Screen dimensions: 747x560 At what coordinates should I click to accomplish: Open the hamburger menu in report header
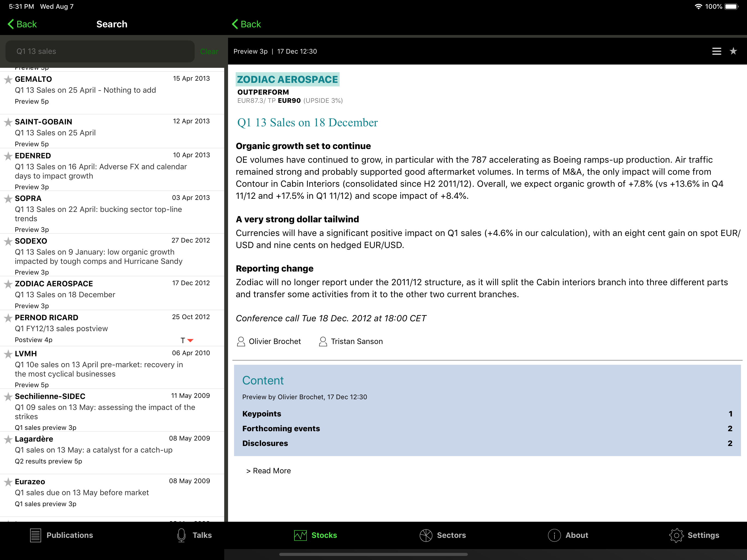[717, 51]
